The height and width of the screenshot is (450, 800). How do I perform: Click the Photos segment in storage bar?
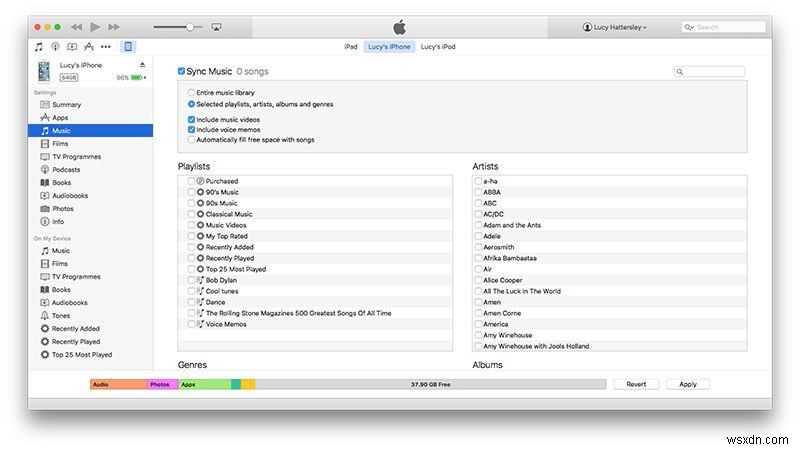[163, 384]
